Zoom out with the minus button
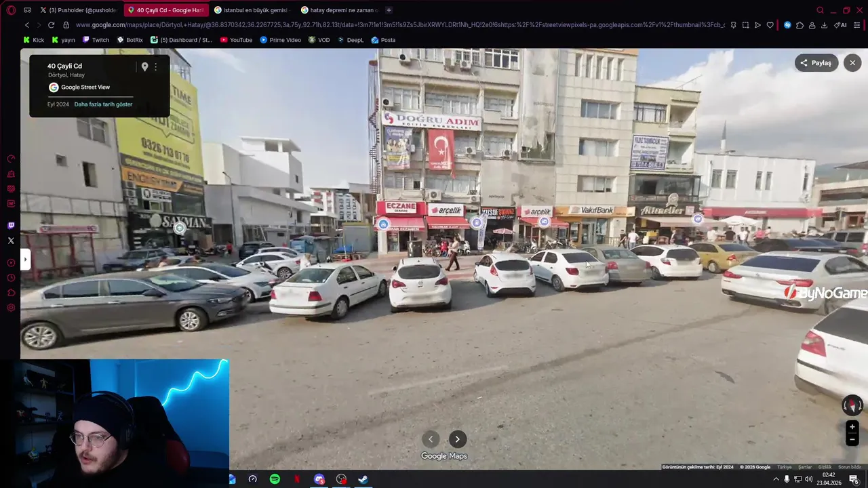The height and width of the screenshot is (488, 868). pyautogui.click(x=852, y=439)
